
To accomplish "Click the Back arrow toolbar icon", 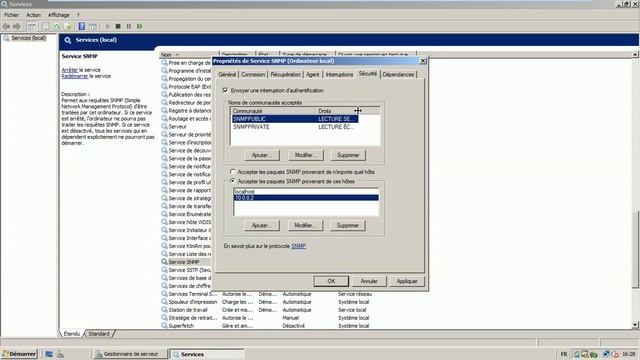I will [6, 27].
